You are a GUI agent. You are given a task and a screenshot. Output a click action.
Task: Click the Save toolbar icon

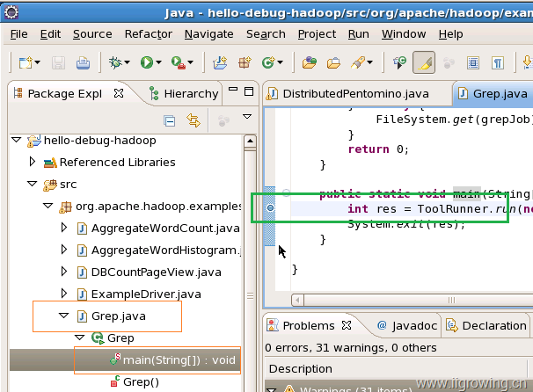pos(58,62)
